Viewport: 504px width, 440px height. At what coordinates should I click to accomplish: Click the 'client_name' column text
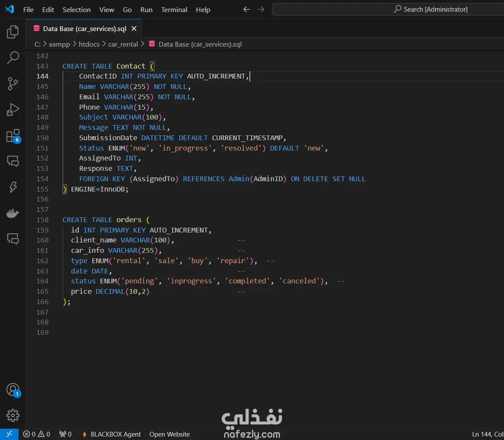point(94,240)
